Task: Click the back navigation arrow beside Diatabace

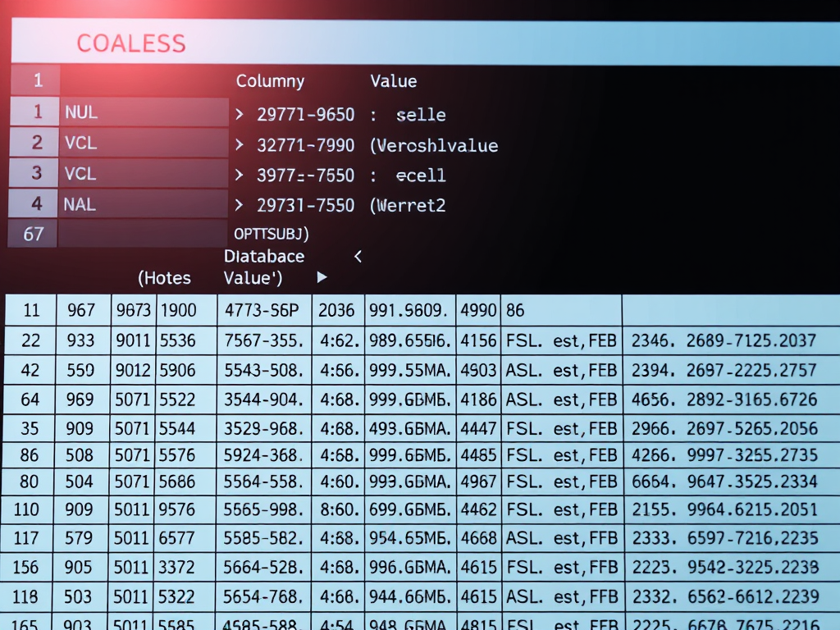Action: [x=358, y=256]
